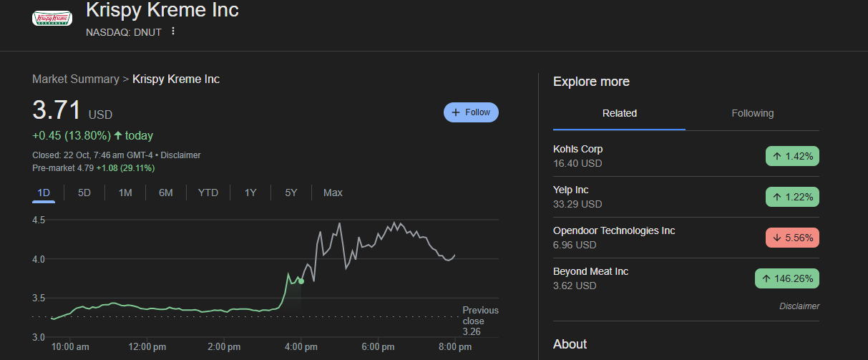Display the 1Y chart range

[250, 193]
